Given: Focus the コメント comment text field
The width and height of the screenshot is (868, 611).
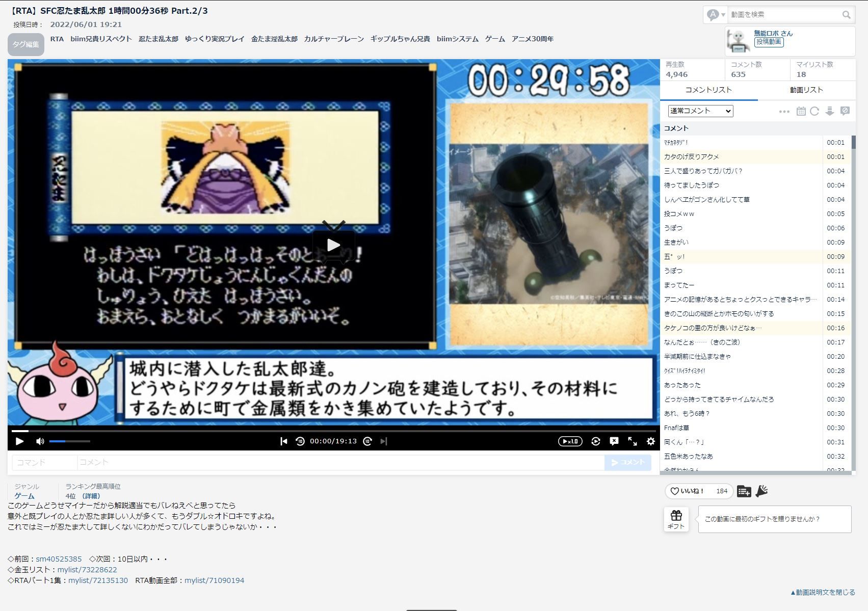Looking at the screenshot, I should 340,462.
